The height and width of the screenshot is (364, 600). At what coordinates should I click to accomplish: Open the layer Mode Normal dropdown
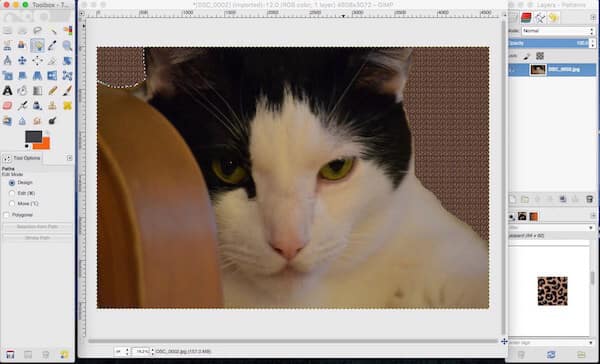coord(557,31)
